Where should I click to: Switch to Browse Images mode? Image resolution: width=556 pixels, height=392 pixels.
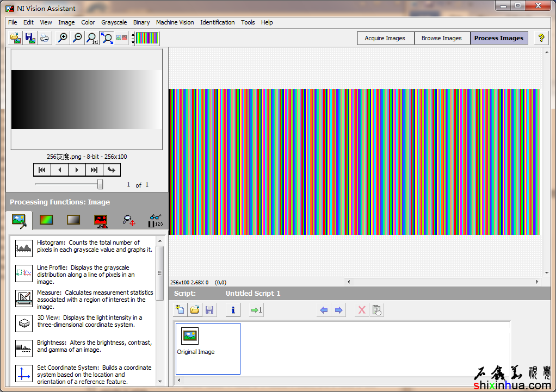pyautogui.click(x=441, y=38)
